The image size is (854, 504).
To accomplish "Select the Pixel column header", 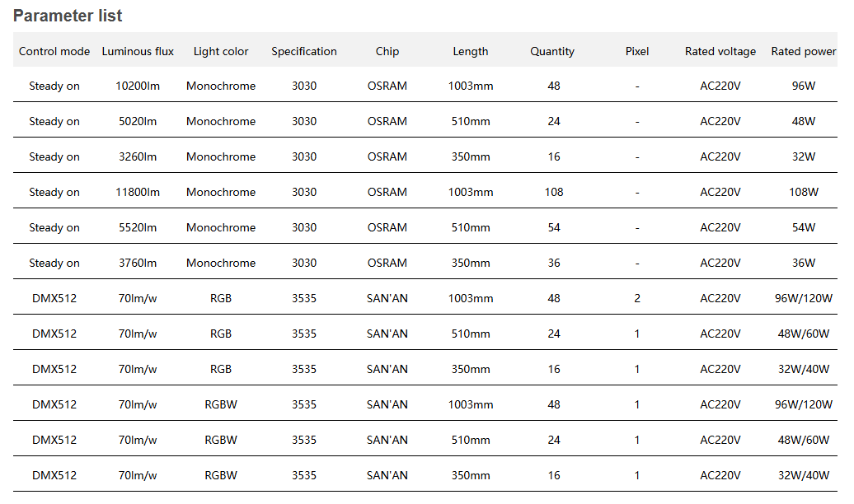I will tap(637, 51).
